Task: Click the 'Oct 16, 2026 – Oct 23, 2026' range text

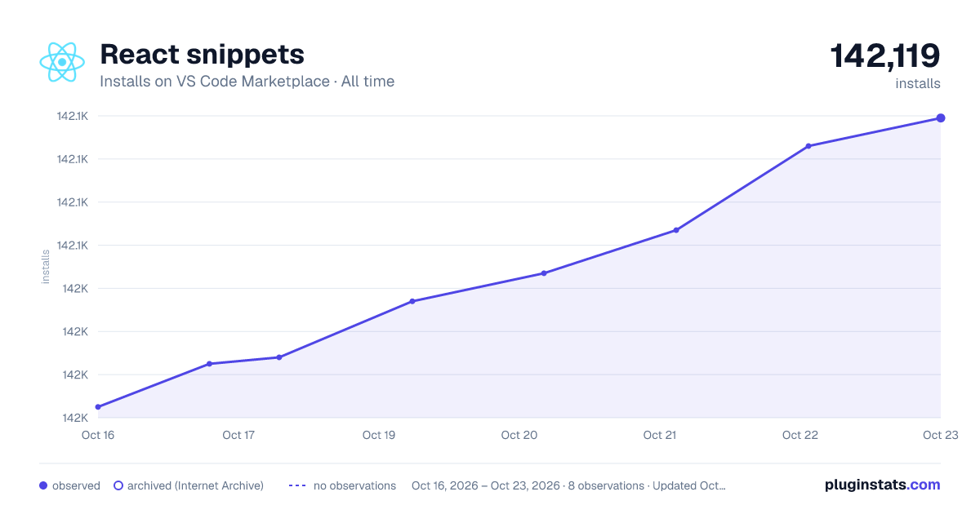Action: pyautogui.click(x=486, y=485)
